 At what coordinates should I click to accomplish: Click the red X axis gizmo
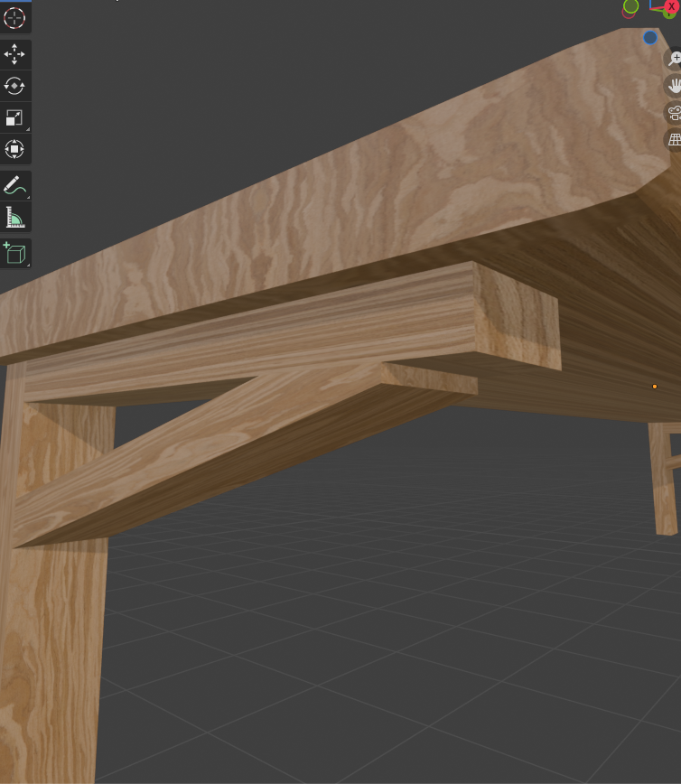click(x=671, y=6)
